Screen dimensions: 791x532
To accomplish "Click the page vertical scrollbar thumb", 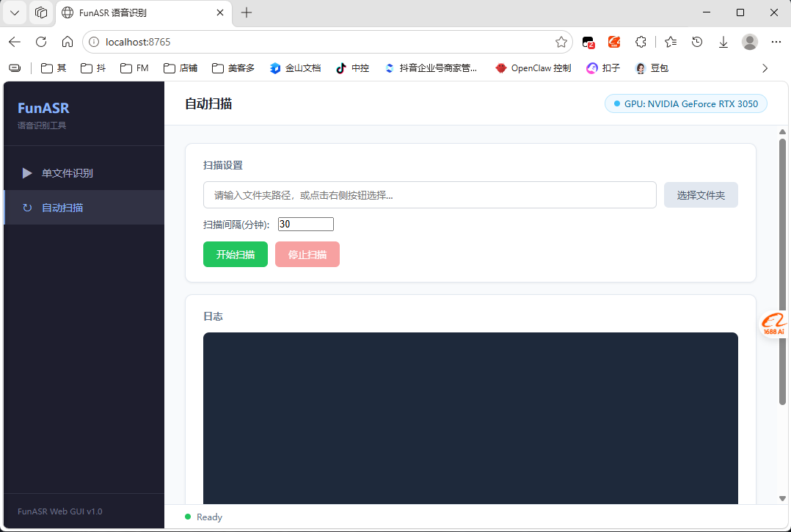I will click(782, 272).
